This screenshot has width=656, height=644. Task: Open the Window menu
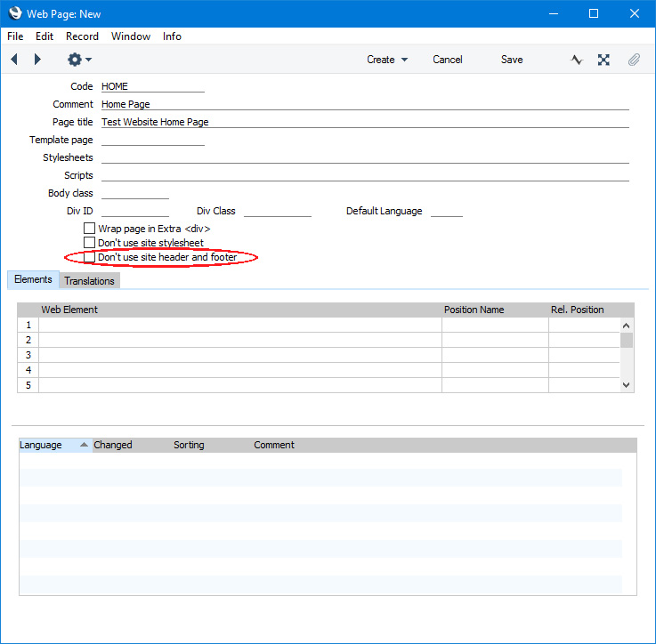coord(131,36)
